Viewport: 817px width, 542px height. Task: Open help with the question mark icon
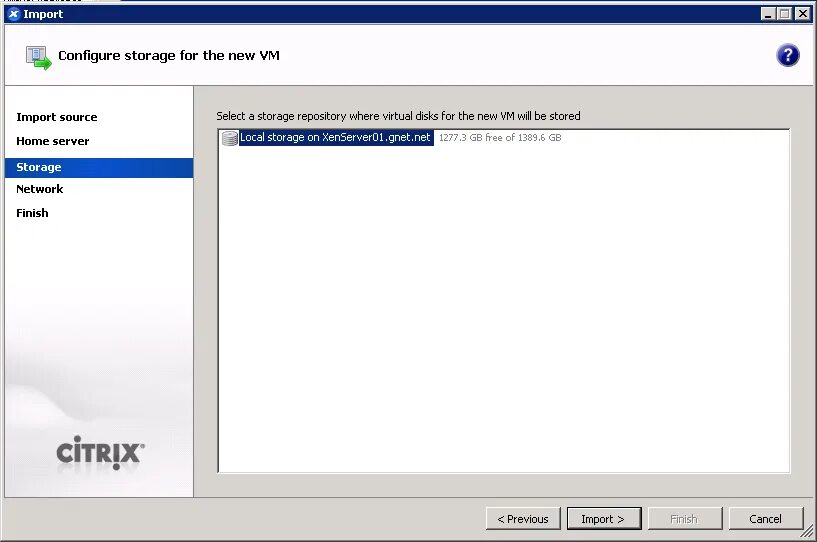(x=787, y=55)
